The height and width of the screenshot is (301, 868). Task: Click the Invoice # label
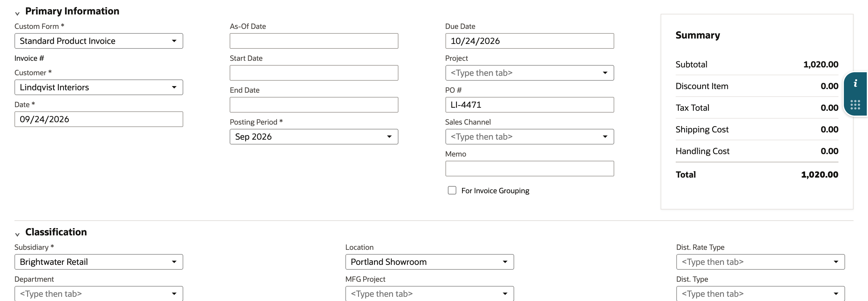coord(29,58)
